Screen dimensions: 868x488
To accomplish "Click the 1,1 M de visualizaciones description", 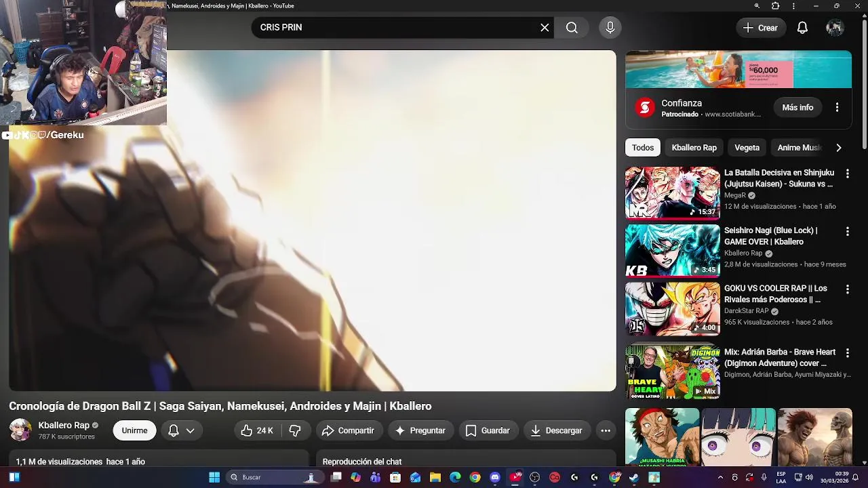I will pos(81,462).
